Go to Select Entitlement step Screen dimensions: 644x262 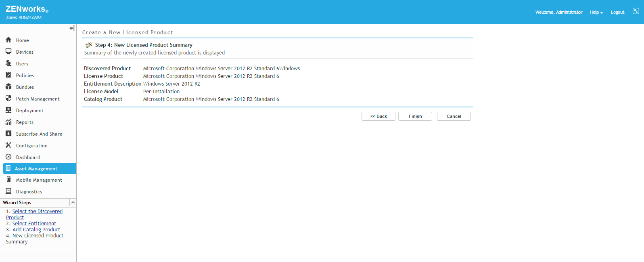point(34,223)
